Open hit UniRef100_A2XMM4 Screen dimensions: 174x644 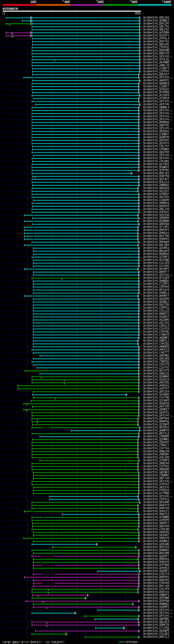156,32
